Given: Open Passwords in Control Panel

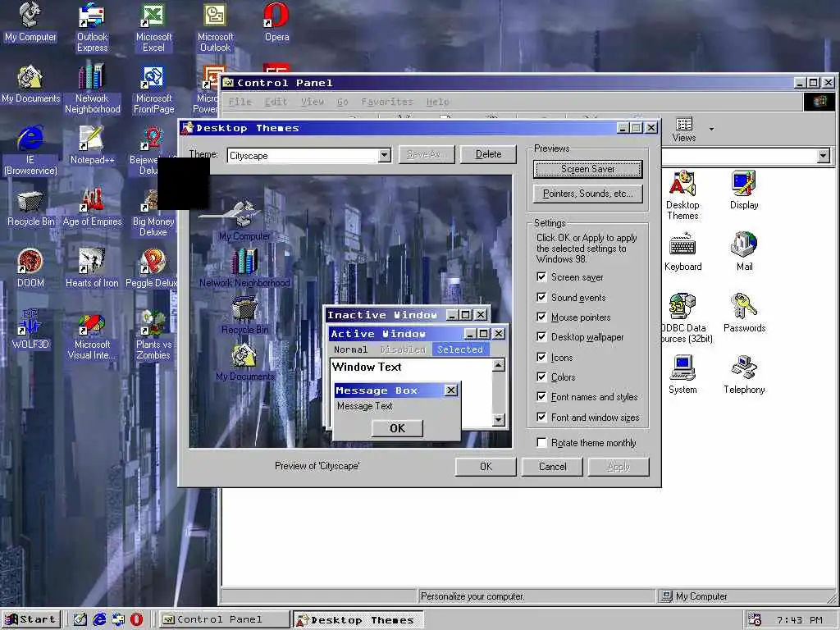Looking at the screenshot, I should 744,313.
